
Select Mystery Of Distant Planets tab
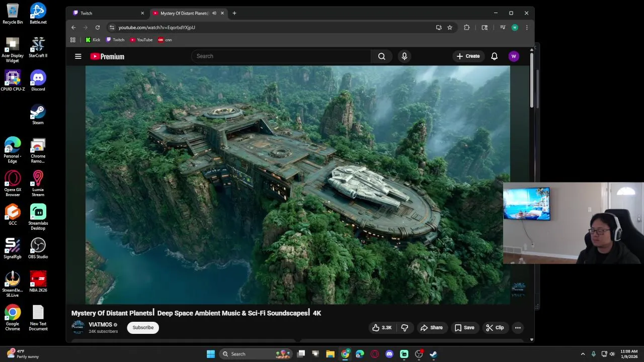pyautogui.click(x=184, y=13)
